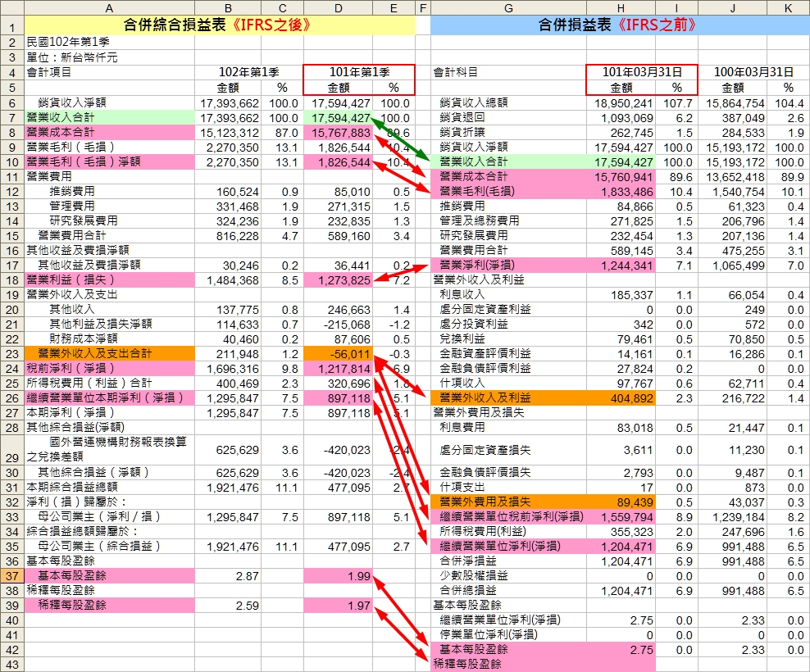This screenshot has width=810, height=672.
Task: Select pink cell 稀釋每股盈餘 in column G
Action: pos(508,665)
